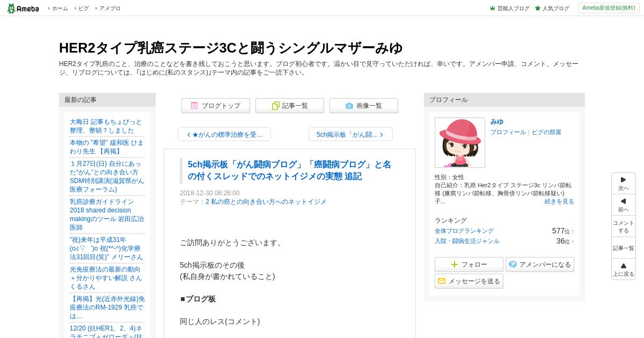Open recent post "祝)来年は平成31年
This screenshot has height=338, width=644.
click(106, 248)
